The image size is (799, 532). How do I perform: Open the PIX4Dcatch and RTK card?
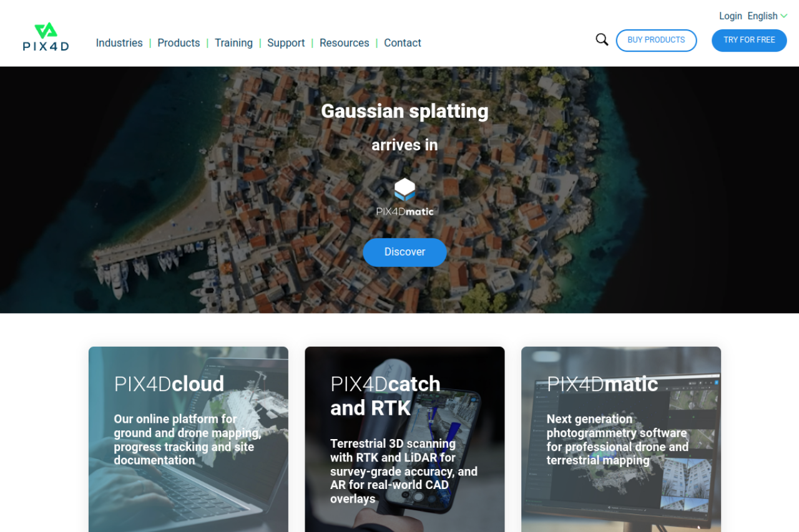(x=404, y=439)
